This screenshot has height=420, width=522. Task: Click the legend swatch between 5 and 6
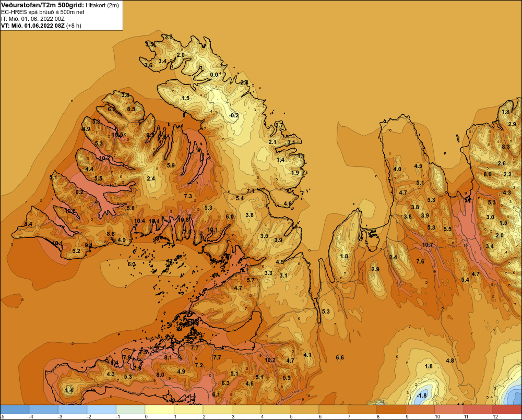point(304,410)
